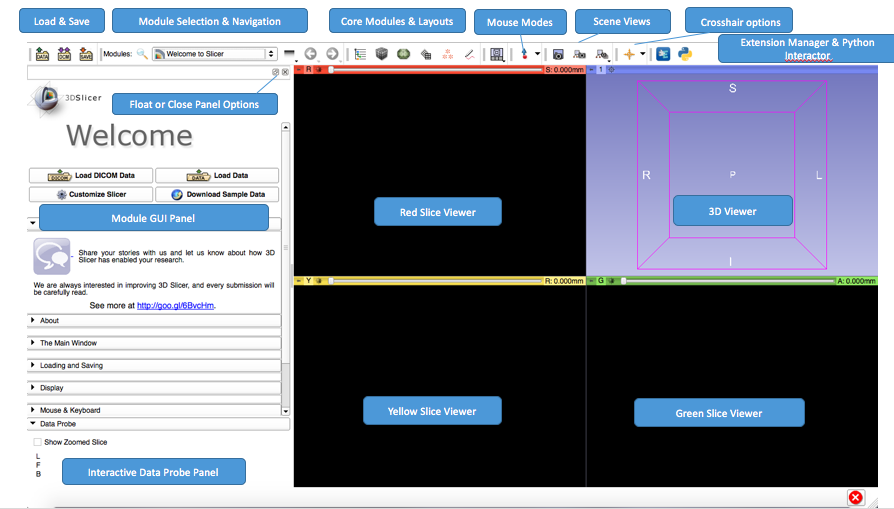Open the Python Interactor icon
The height and width of the screenshot is (509, 894).
pos(685,54)
